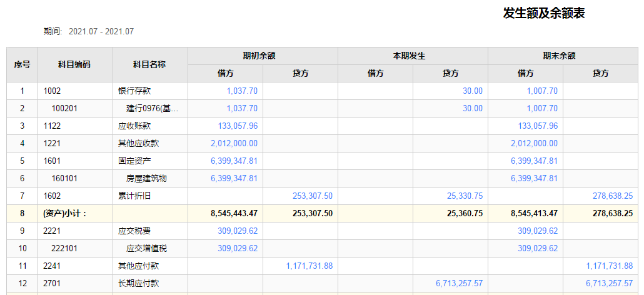
Task: Open the 应收账款 ending debit 133,057.96
Action: [x=538, y=126]
